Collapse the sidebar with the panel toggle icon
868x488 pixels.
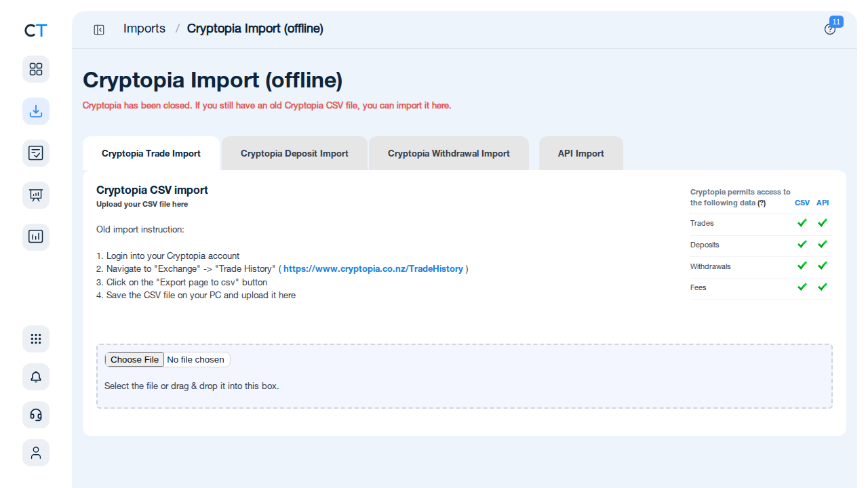click(x=99, y=29)
